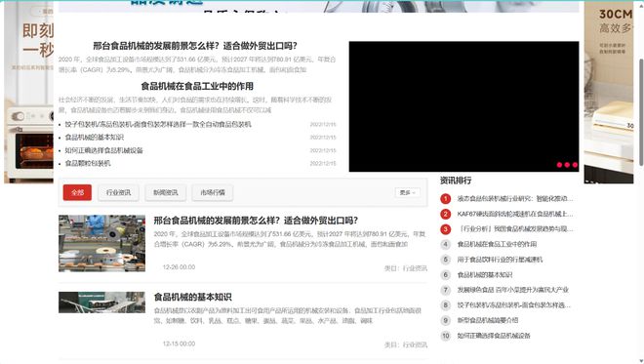This screenshot has height=364, width=644.
Task: Open ranking item 4 食品机械在食品工业中的作用
Action: pyautogui.click(x=497, y=244)
